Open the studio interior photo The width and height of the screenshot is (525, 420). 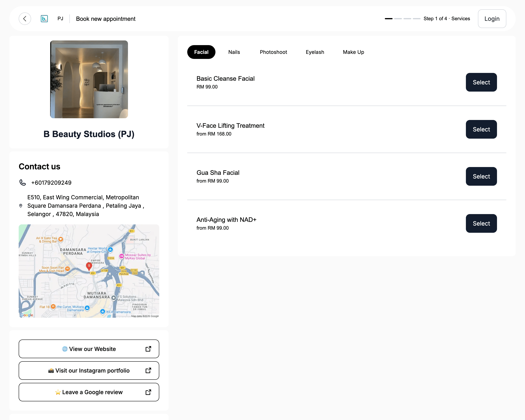coord(89,79)
